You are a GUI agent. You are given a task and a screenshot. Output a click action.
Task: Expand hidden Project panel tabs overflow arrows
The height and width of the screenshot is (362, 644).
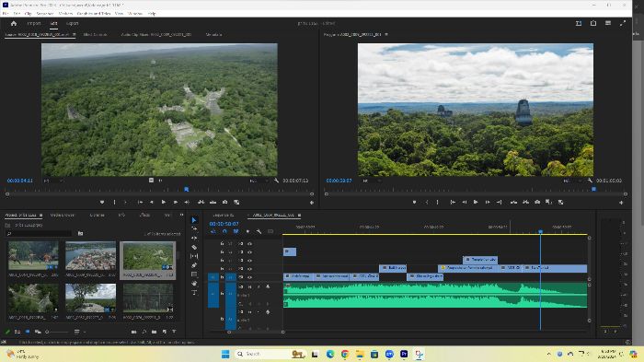click(181, 215)
